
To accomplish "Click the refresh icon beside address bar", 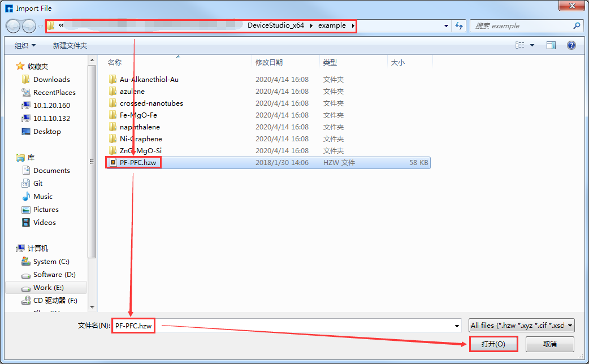I will (x=459, y=26).
